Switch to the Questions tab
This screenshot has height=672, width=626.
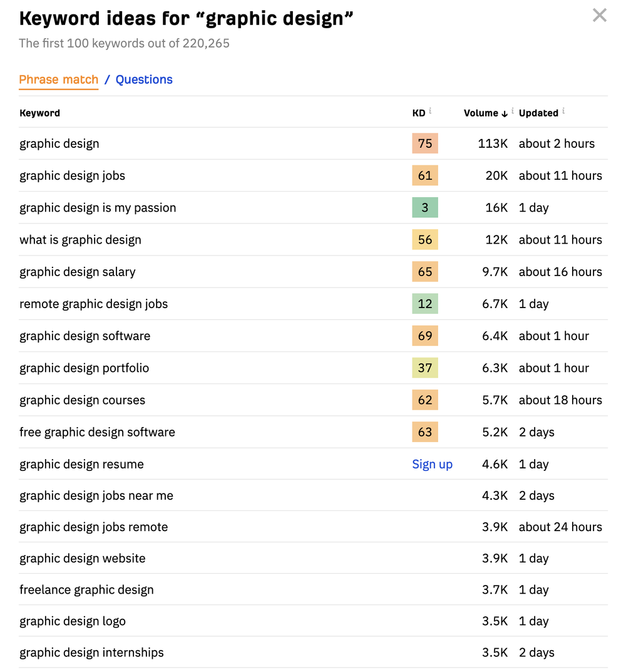144,80
